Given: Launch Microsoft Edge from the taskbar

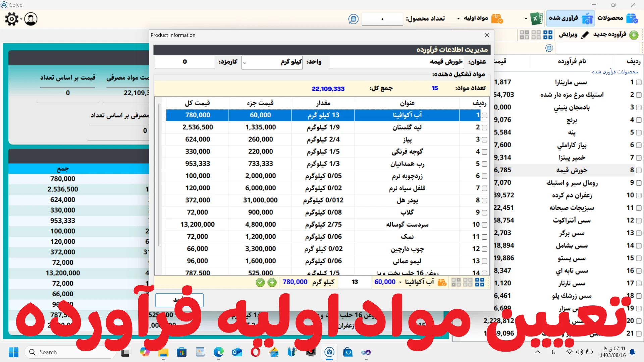Looking at the screenshot, I should 218,352.
